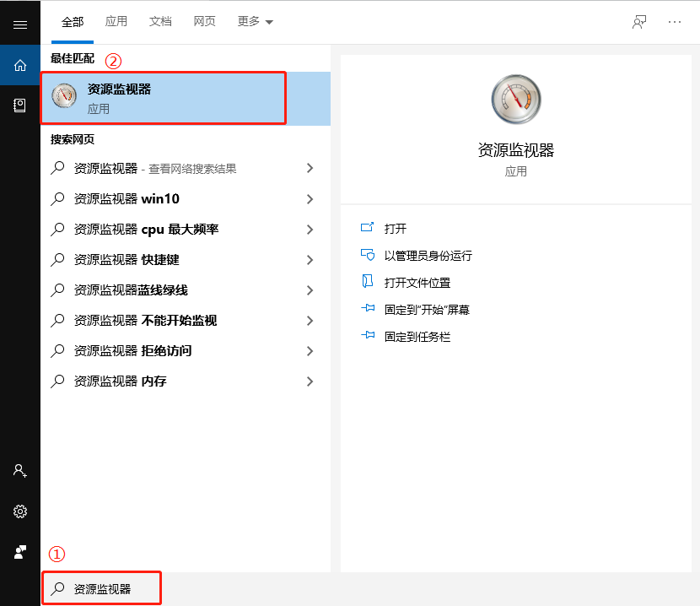The image size is (700, 606).
Task: Select the 网页 tab
Action: (204, 22)
